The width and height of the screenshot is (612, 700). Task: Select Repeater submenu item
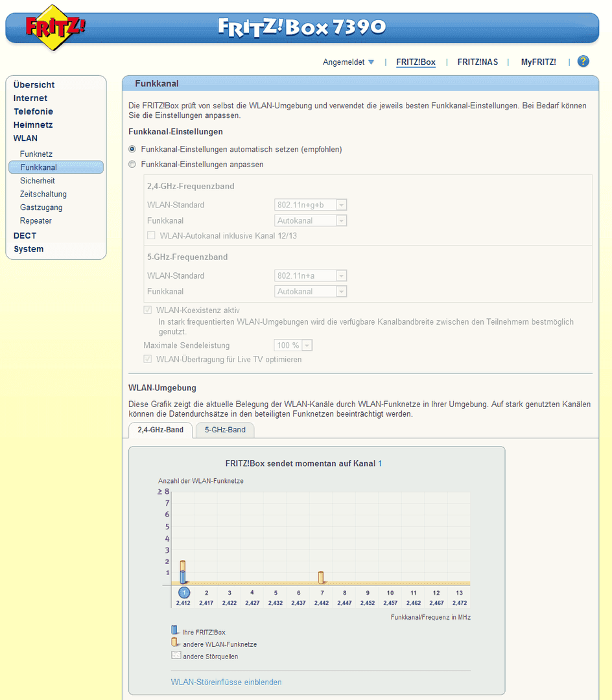[x=36, y=221]
